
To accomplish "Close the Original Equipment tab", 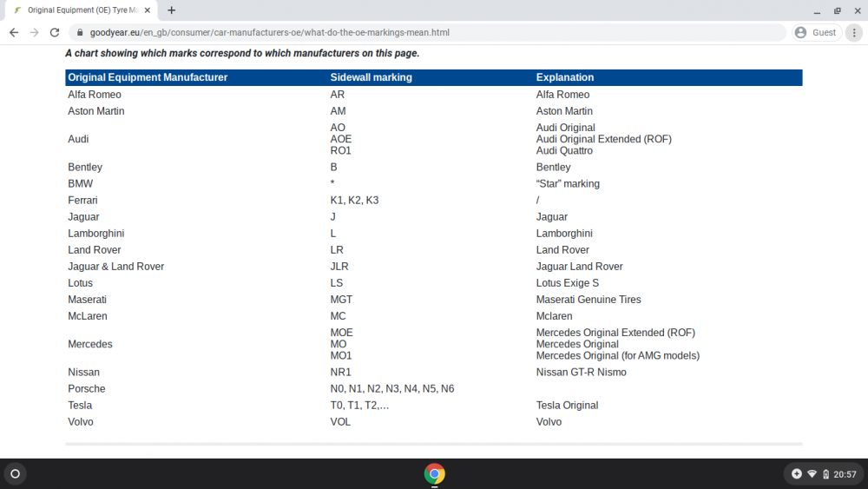I will point(148,10).
